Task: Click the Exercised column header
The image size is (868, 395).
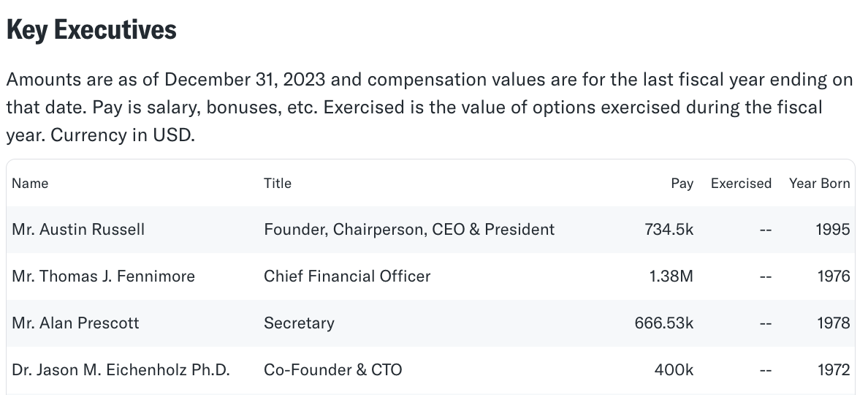Action: (x=741, y=184)
